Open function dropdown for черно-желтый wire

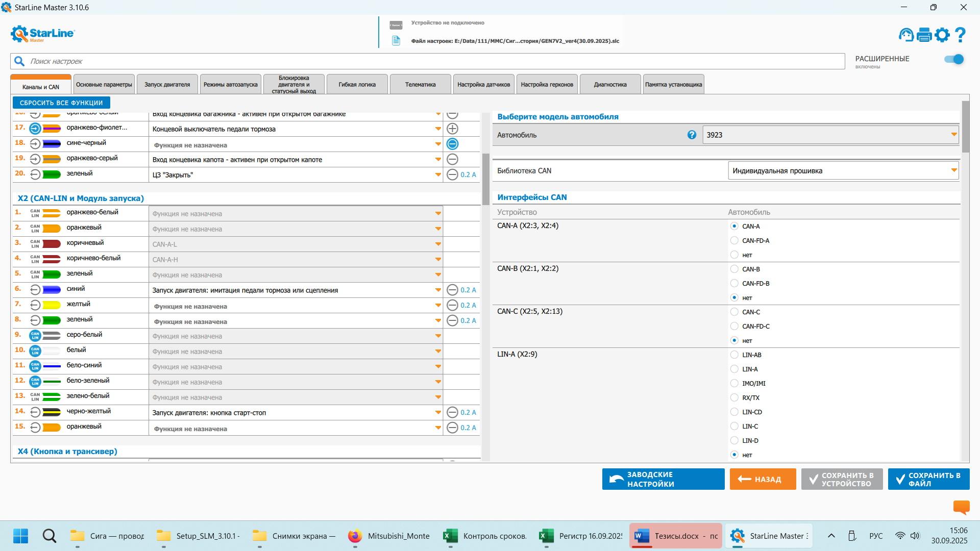pos(437,412)
